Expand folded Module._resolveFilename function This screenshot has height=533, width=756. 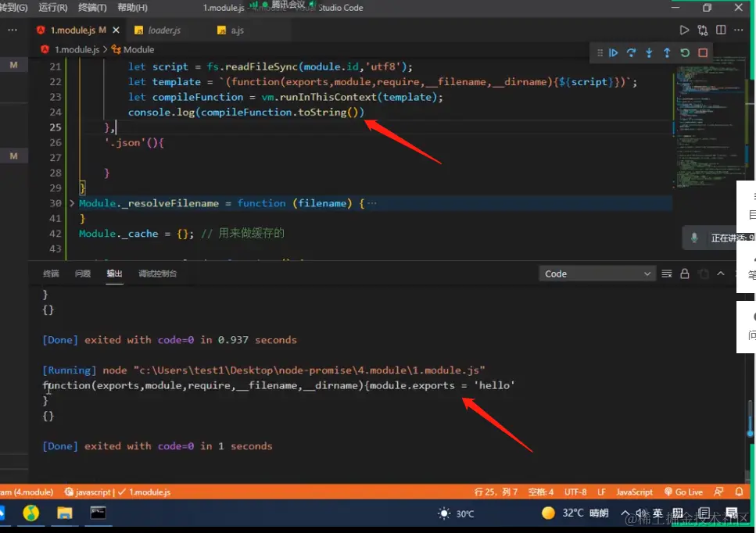click(72, 203)
